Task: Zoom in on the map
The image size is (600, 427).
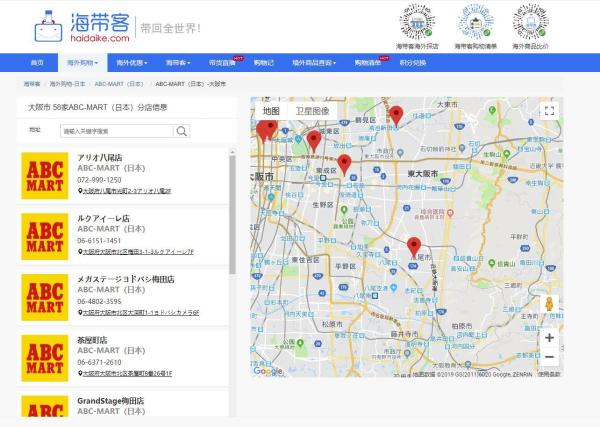Action: [549, 338]
